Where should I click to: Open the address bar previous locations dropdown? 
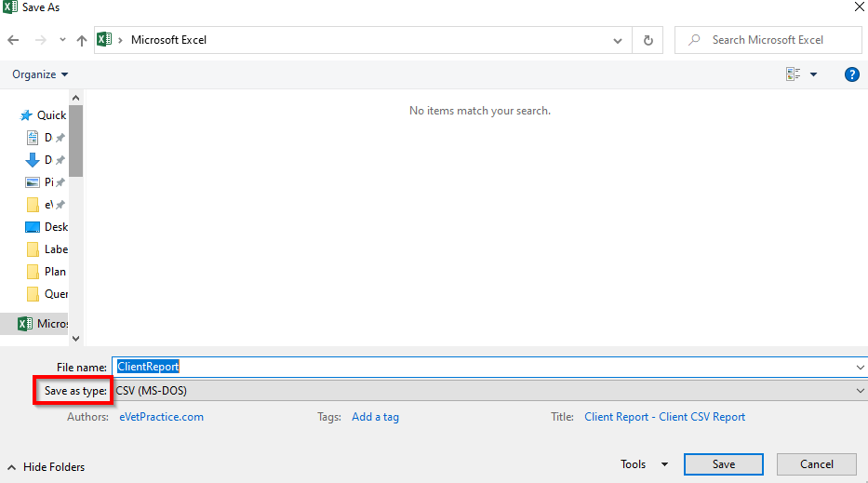click(x=617, y=40)
